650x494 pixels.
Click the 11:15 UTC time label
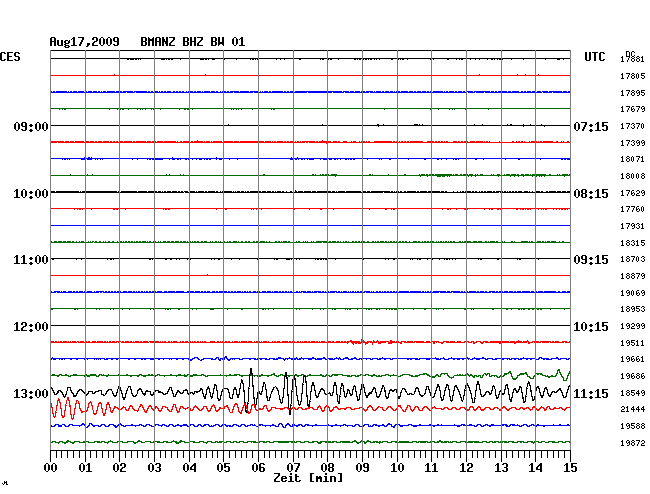pyautogui.click(x=591, y=393)
